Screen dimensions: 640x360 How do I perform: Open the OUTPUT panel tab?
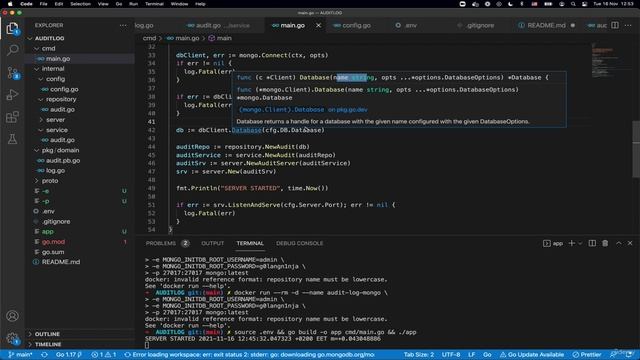[213, 243]
